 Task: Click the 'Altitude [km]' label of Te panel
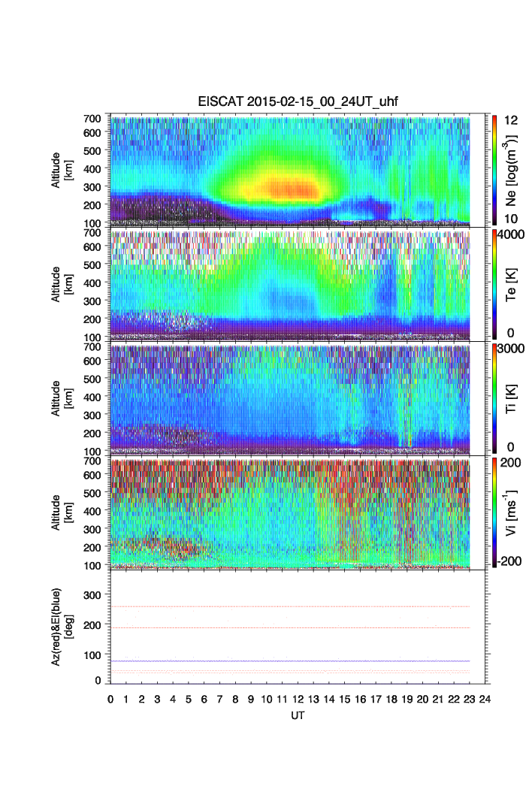61,284
